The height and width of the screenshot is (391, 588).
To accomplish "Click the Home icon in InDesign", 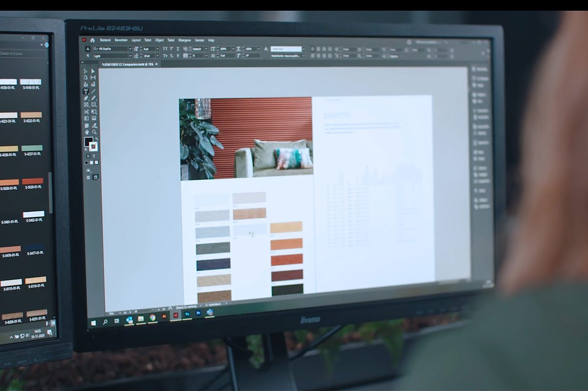I will click(x=93, y=40).
